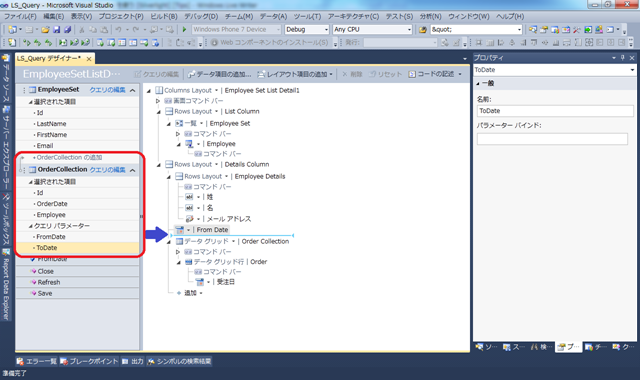
Task: Click the Add Layout Item button
Action: 296,74
